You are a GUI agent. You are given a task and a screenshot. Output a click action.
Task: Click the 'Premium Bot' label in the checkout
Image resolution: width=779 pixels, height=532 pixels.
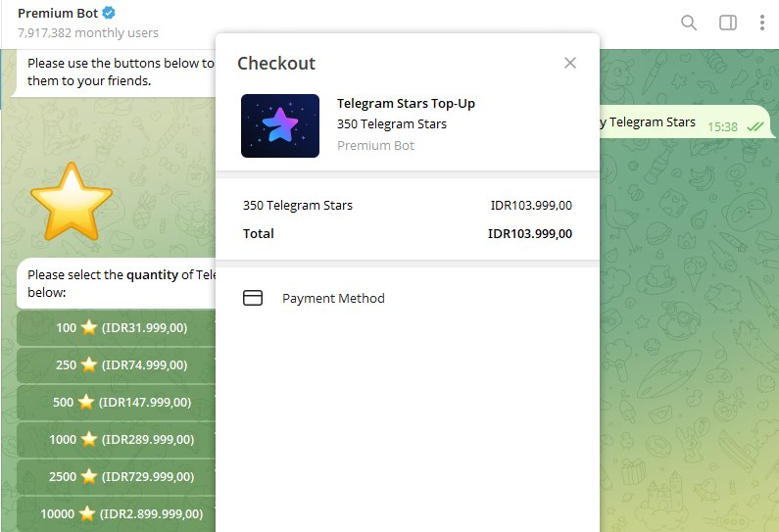375,146
